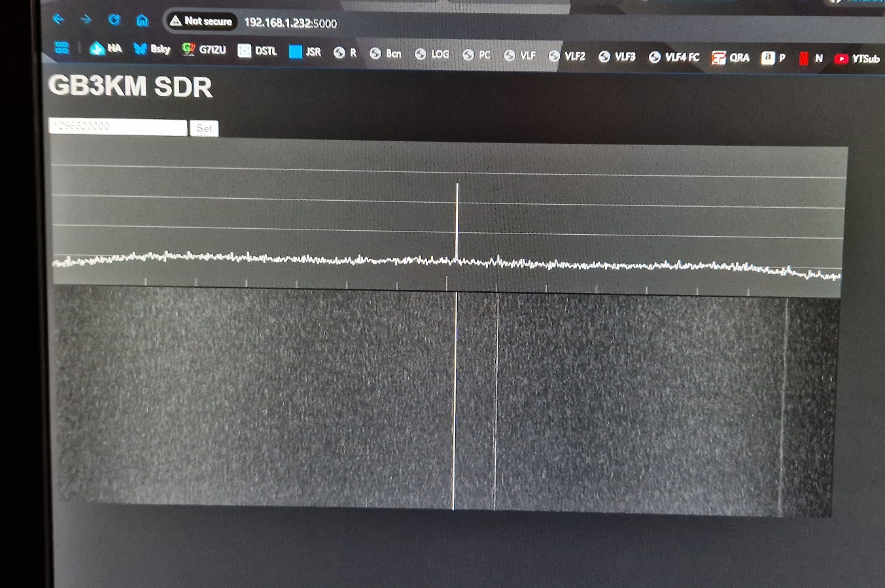Screen dimensions: 885x588
Task: Open the VLF3 bookmark
Action: (617, 56)
